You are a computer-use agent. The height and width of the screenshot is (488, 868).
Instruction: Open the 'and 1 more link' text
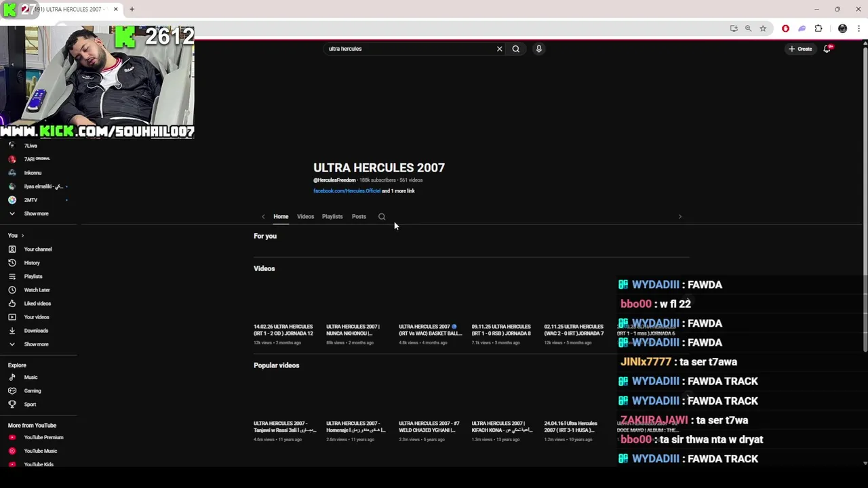[398, 191]
